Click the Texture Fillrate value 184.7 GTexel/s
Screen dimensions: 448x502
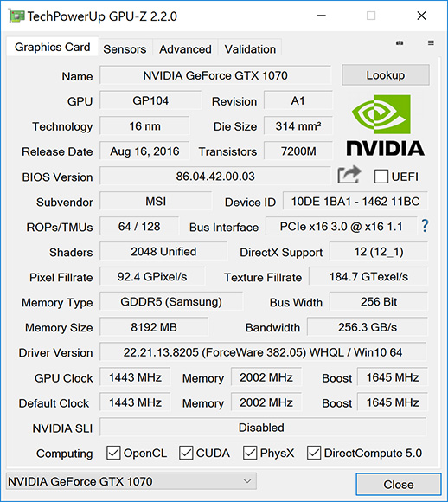[368, 277]
